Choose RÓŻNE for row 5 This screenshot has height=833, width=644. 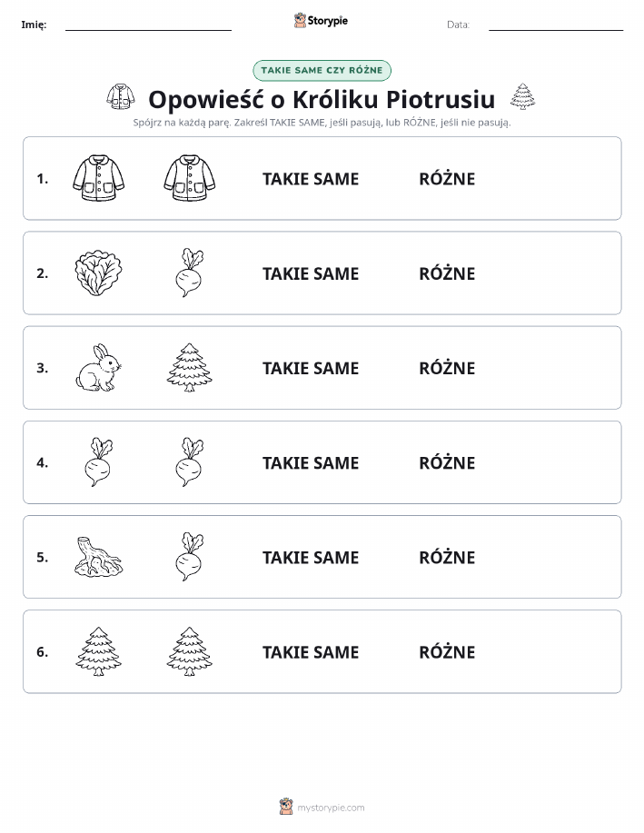[447, 557]
